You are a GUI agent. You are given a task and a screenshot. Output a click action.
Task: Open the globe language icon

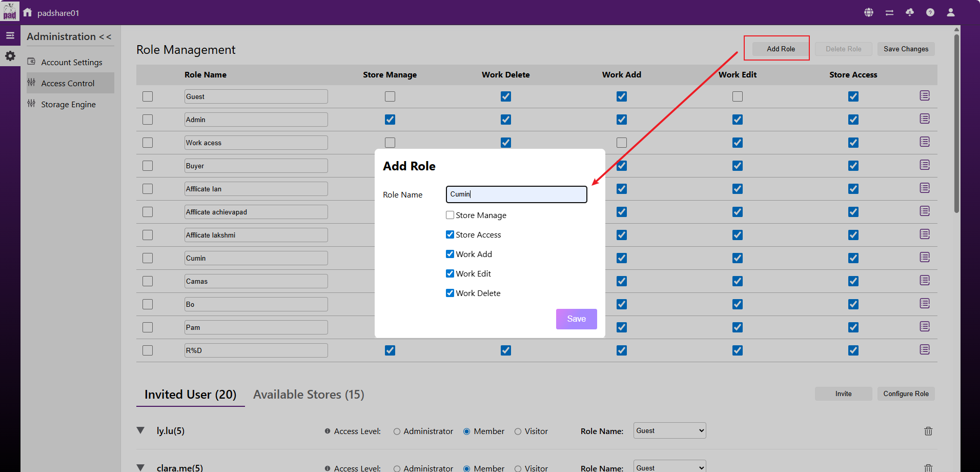[869, 12]
